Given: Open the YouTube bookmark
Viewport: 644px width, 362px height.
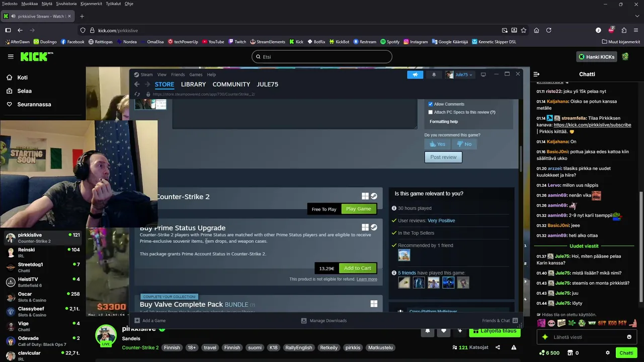Looking at the screenshot, I should coord(213,42).
